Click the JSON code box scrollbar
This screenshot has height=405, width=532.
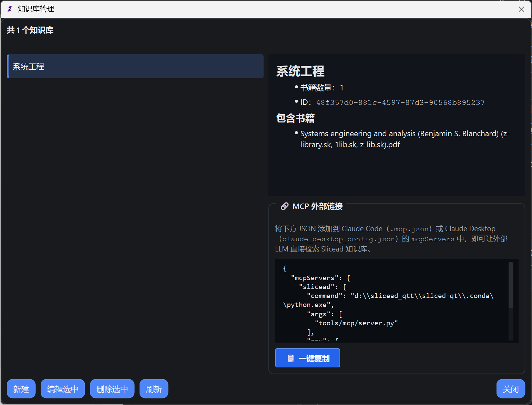tap(511, 285)
